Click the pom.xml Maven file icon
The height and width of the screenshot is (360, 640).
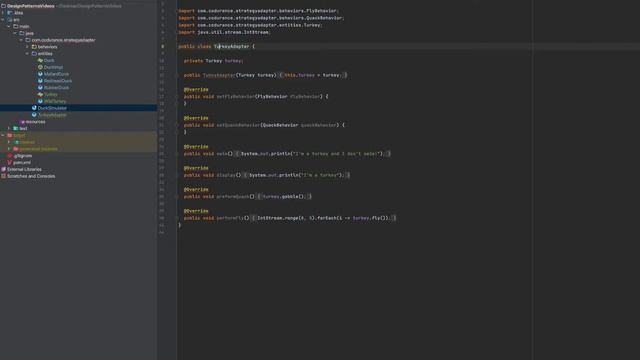10,162
